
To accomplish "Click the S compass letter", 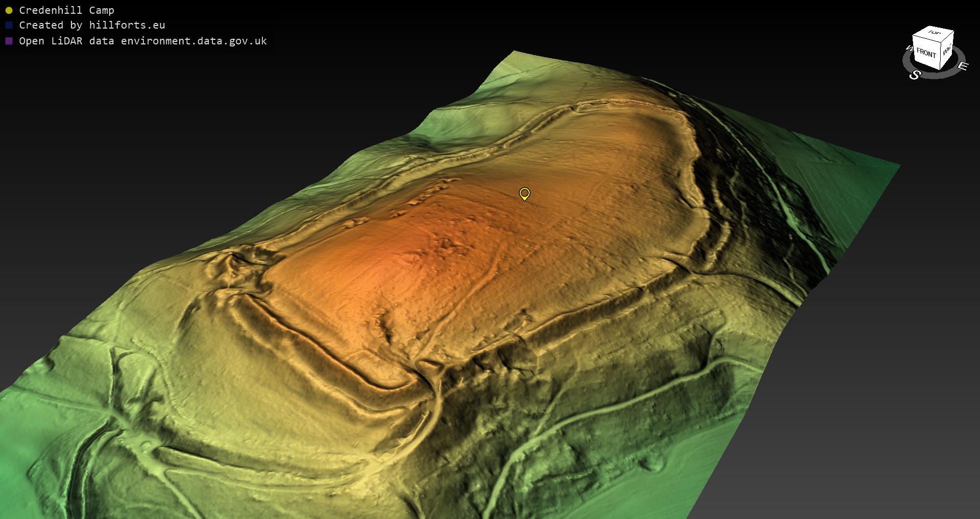I will click(915, 75).
